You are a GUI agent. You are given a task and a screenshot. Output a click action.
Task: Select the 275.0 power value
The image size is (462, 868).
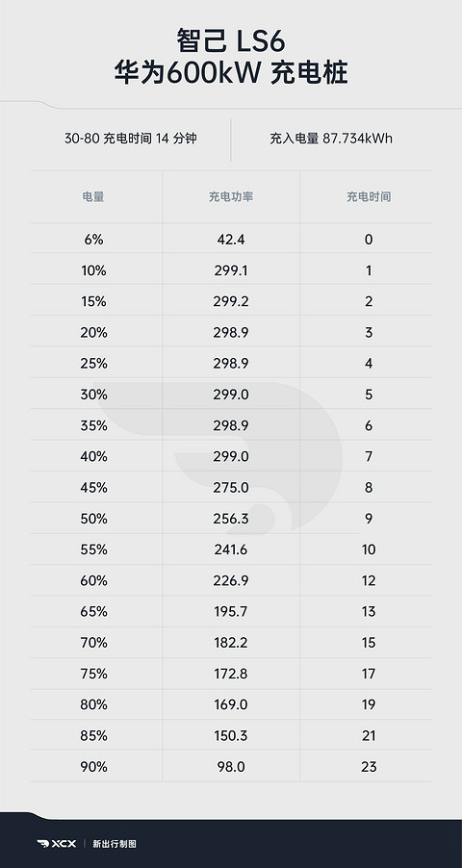click(x=231, y=488)
